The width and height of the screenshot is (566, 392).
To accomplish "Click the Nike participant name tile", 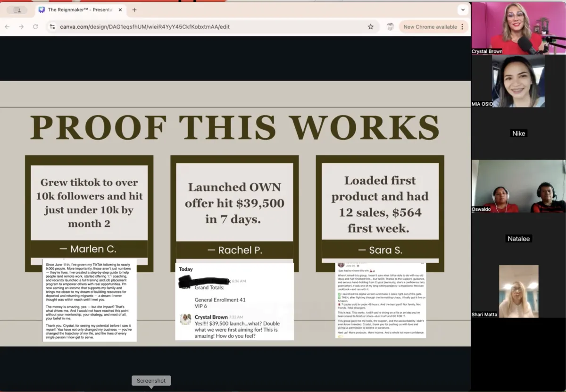I will pos(518,133).
